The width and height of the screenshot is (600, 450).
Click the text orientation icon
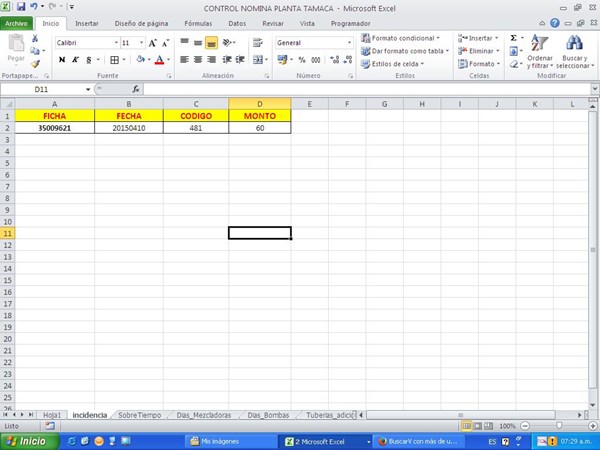(228, 42)
